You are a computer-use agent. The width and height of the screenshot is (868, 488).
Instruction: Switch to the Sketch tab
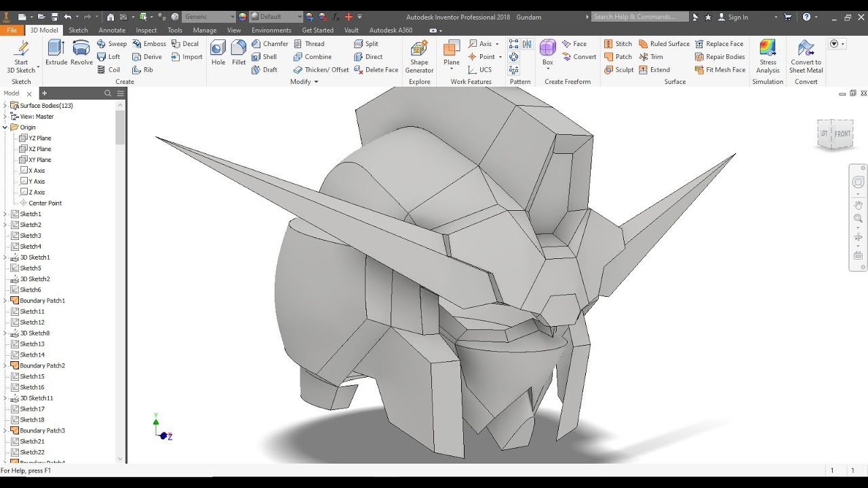pyautogui.click(x=78, y=30)
